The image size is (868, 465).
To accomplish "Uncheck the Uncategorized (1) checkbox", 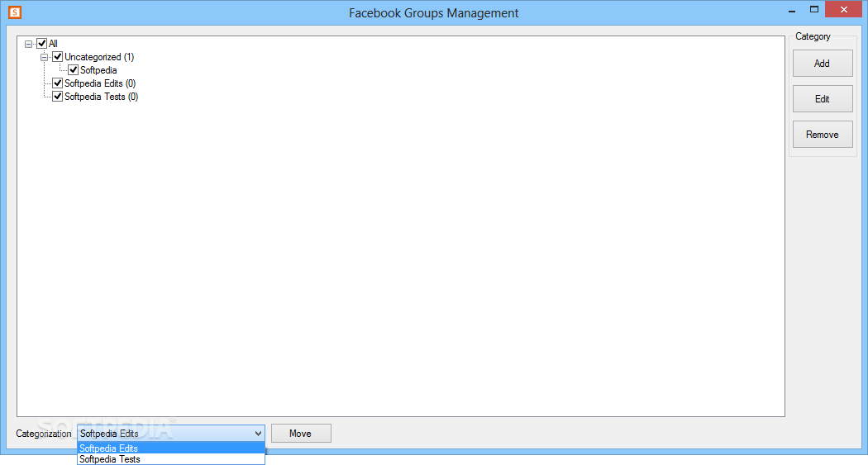I will [x=58, y=57].
